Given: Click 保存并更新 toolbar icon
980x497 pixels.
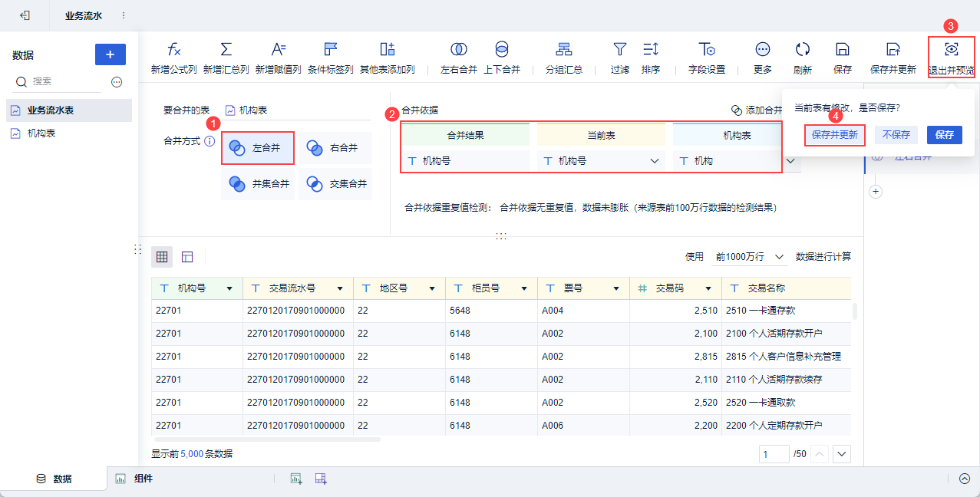Looking at the screenshot, I should 893,50.
